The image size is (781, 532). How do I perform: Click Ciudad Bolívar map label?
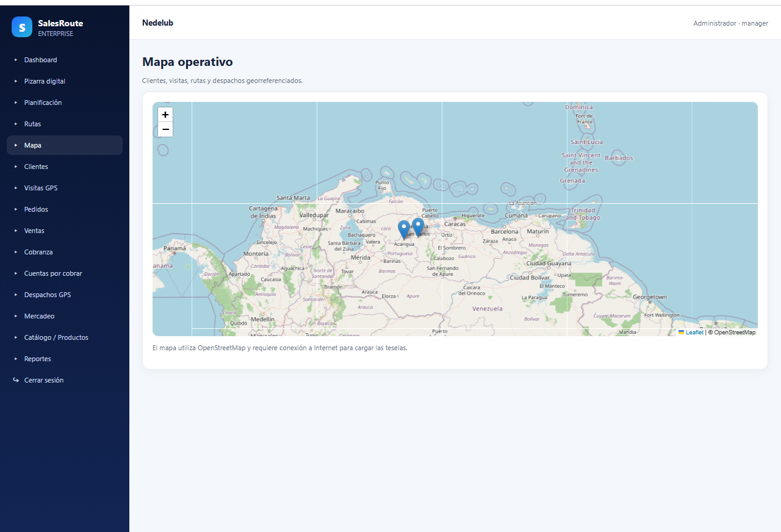[530, 278]
